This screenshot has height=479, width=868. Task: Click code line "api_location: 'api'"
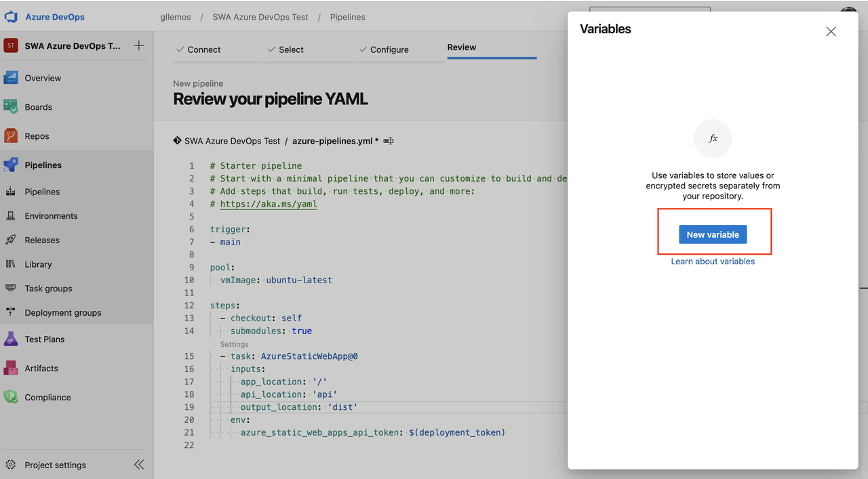click(x=289, y=394)
